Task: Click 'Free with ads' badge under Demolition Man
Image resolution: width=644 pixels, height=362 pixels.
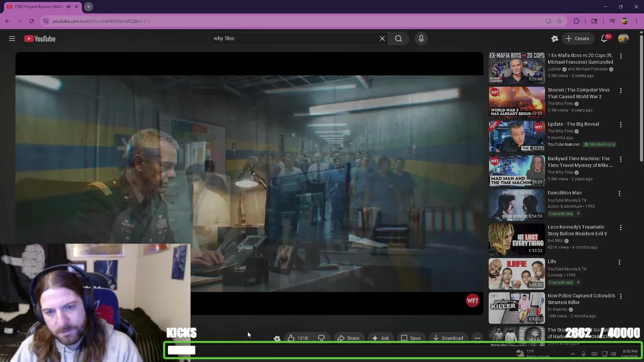Action: [x=561, y=214]
